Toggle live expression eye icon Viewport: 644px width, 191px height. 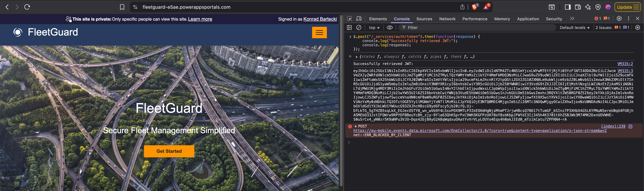(x=389, y=27)
